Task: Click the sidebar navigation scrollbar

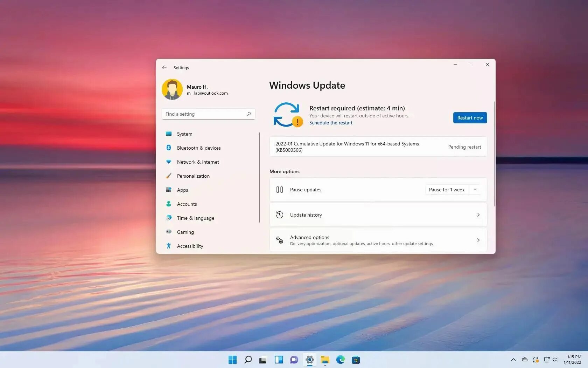Action: tap(259, 177)
